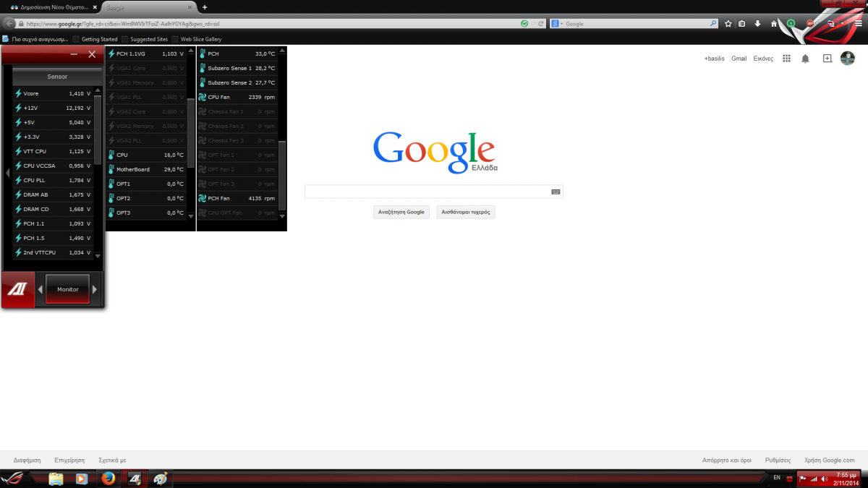Open Firefox downloads arrow icon
This screenshot has height=488, width=868.
point(757,24)
